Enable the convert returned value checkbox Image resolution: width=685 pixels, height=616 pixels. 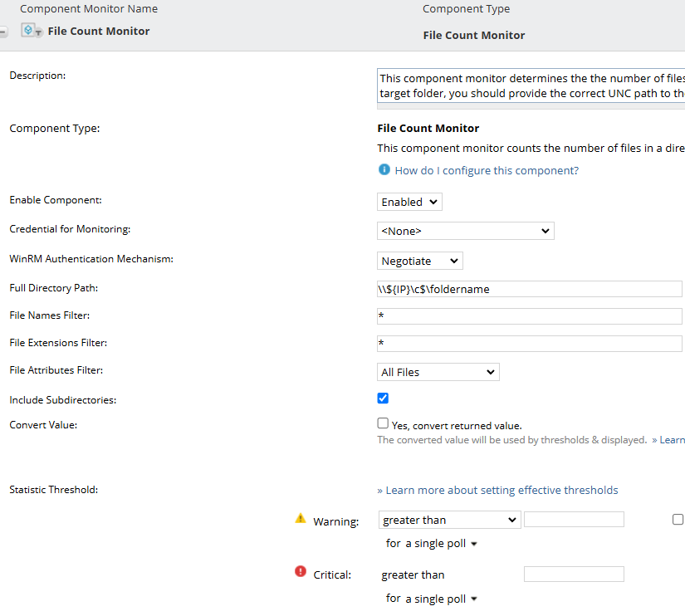pyautogui.click(x=383, y=423)
